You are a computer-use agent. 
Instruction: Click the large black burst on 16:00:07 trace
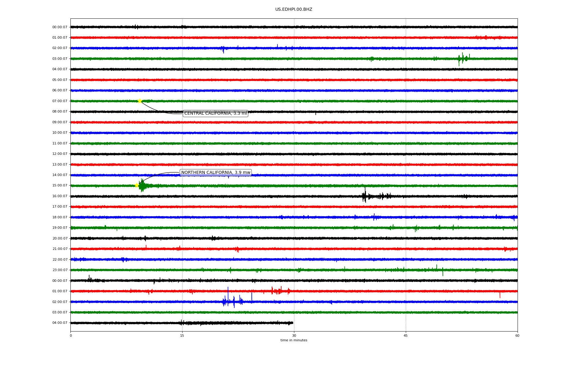[364, 196]
